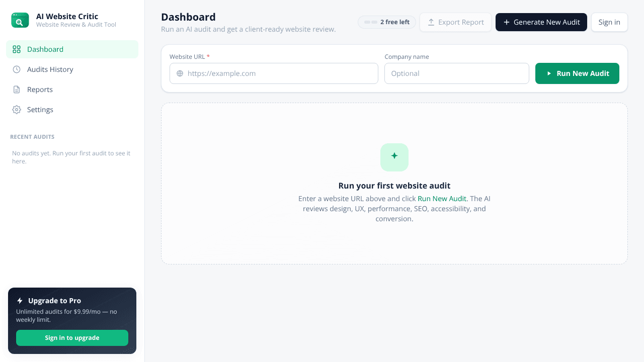Click the Reports document icon
The width and height of the screenshot is (644, 362).
[17, 89]
